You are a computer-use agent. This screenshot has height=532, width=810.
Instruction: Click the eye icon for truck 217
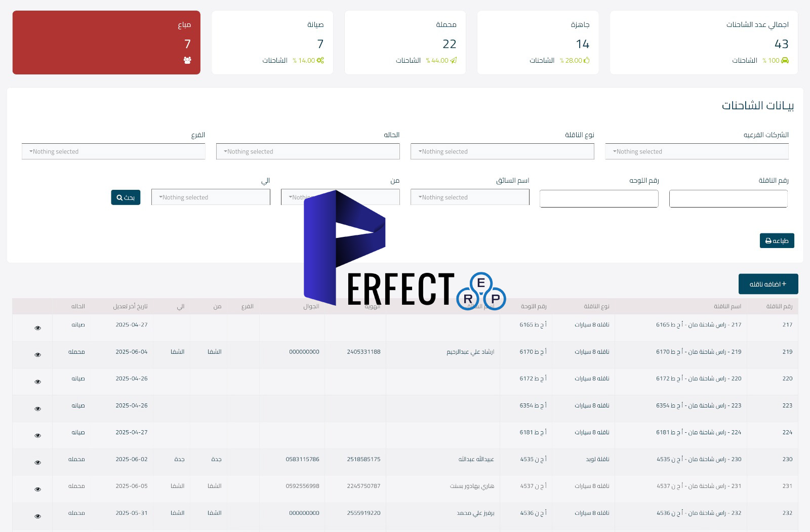(x=37, y=328)
